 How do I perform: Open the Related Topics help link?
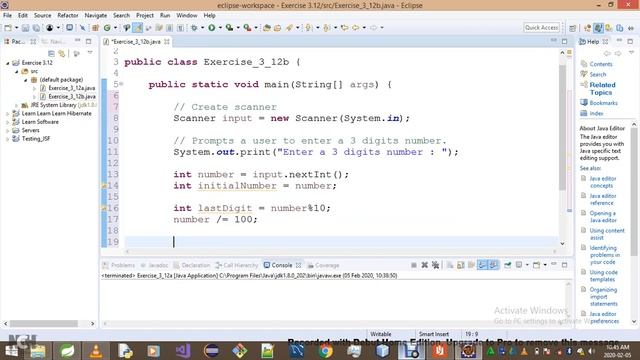pos(602,88)
